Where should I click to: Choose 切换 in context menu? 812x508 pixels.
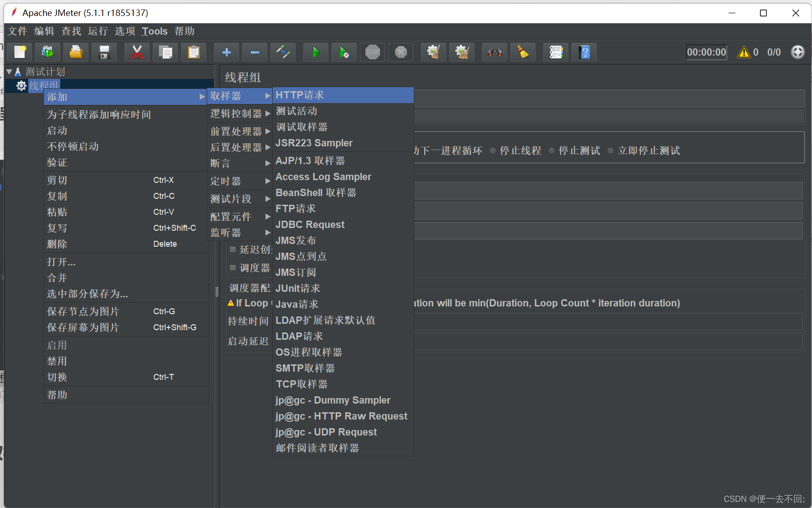point(126,377)
